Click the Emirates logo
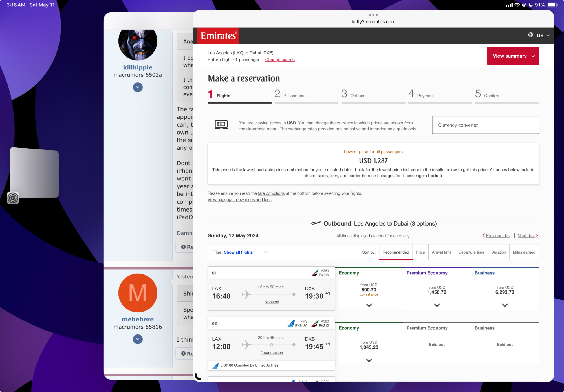 [x=218, y=36]
